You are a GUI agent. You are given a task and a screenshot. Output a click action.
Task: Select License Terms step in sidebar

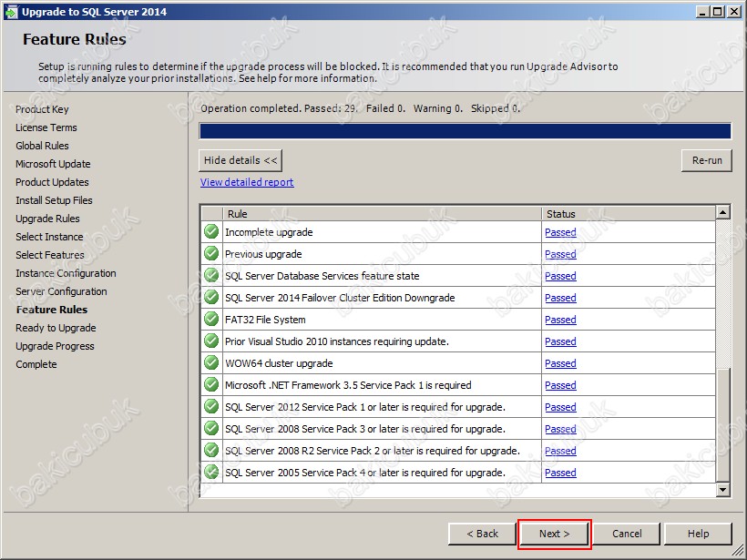pos(46,127)
